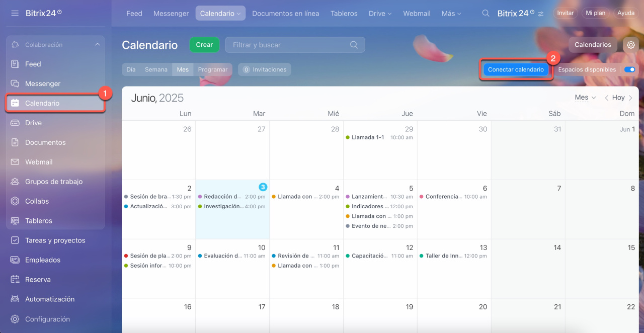Open Mi plan button
The height and width of the screenshot is (333, 644).
coord(596,13)
